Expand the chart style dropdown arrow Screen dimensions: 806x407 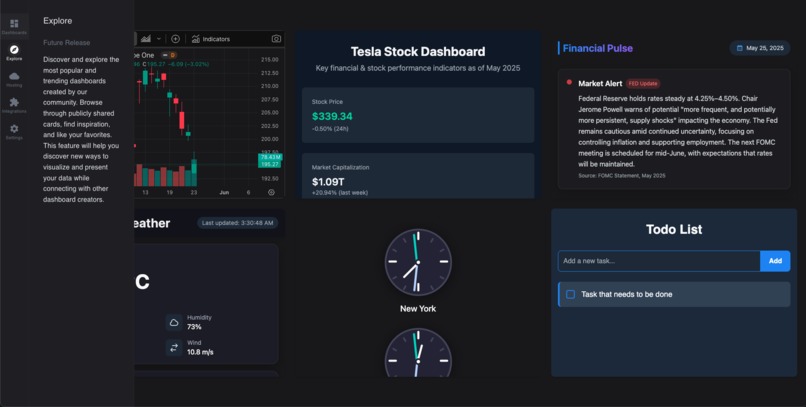[x=159, y=39]
